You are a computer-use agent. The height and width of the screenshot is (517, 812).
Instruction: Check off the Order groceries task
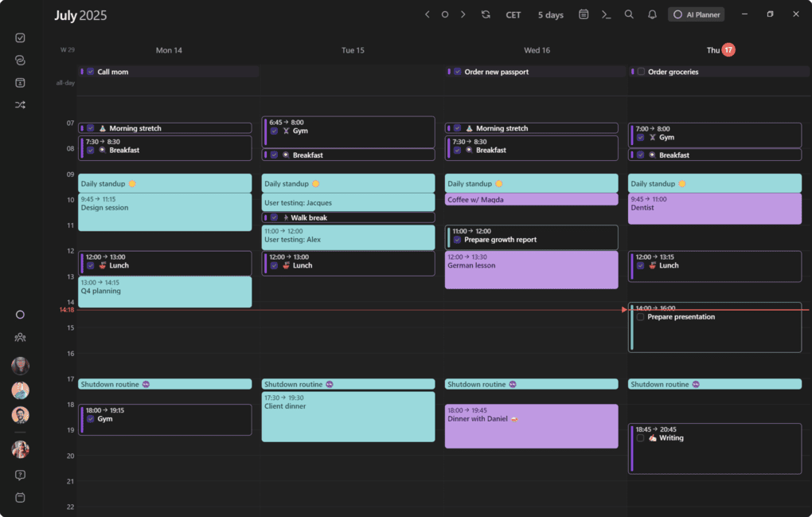641,72
